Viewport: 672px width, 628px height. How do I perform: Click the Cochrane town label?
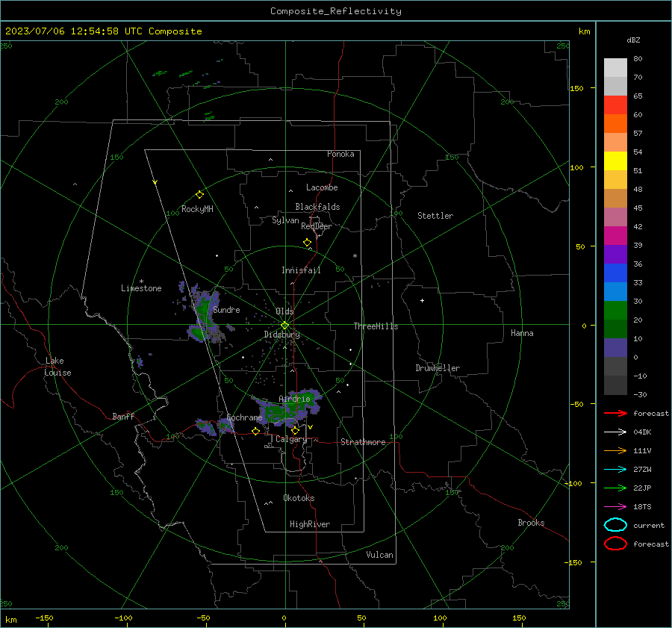click(244, 417)
